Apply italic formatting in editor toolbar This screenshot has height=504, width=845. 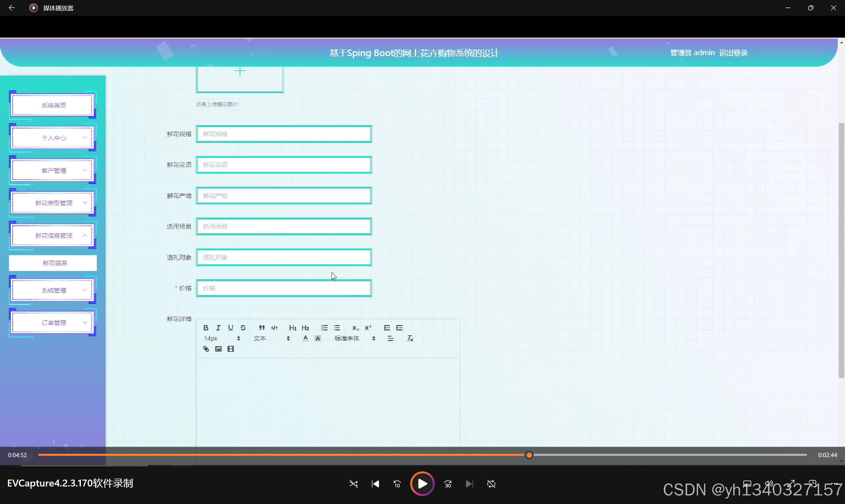[218, 328]
